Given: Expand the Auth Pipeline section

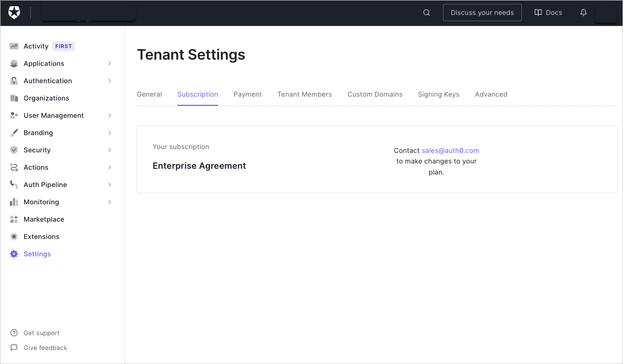Looking at the screenshot, I should (109, 184).
